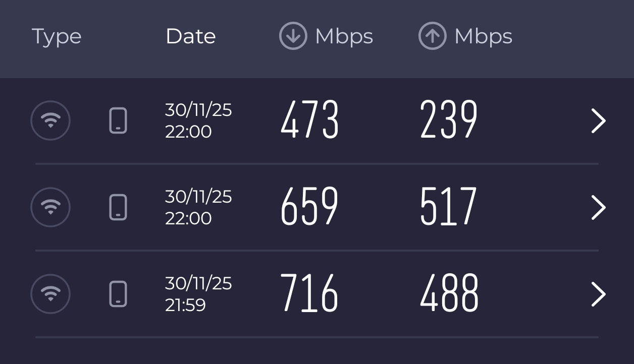Image resolution: width=634 pixels, height=364 pixels.
Task: Sort results by the Type column
Action: [x=57, y=36]
